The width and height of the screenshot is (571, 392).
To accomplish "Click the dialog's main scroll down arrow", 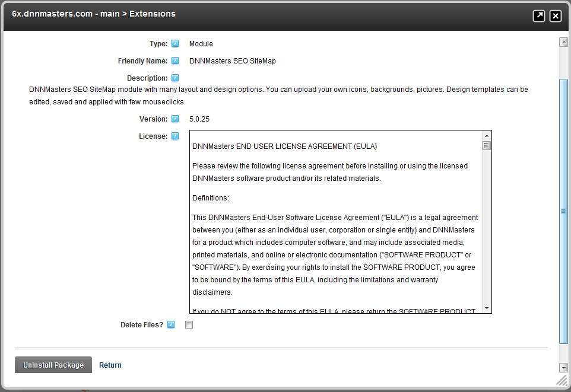I will [x=563, y=368].
